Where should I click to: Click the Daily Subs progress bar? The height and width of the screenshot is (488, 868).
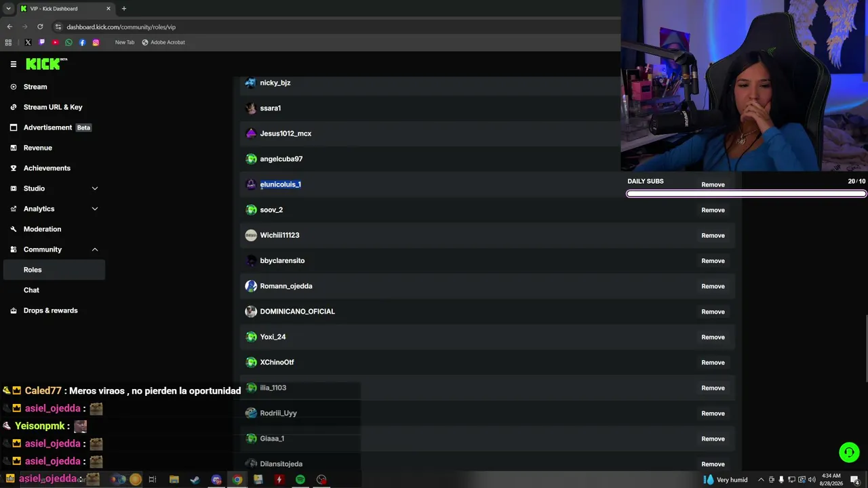(x=746, y=194)
